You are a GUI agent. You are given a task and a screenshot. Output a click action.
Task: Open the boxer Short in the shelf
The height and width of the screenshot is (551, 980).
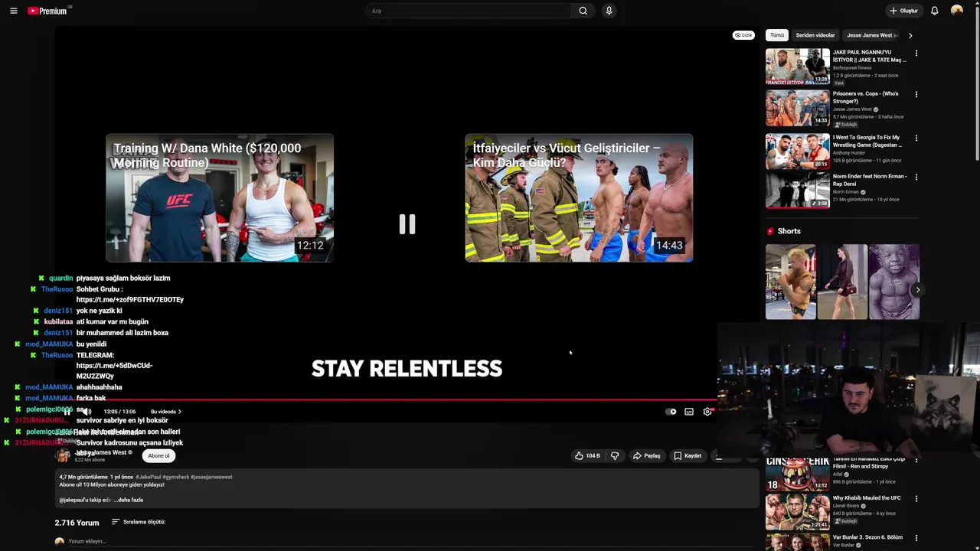point(790,282)
